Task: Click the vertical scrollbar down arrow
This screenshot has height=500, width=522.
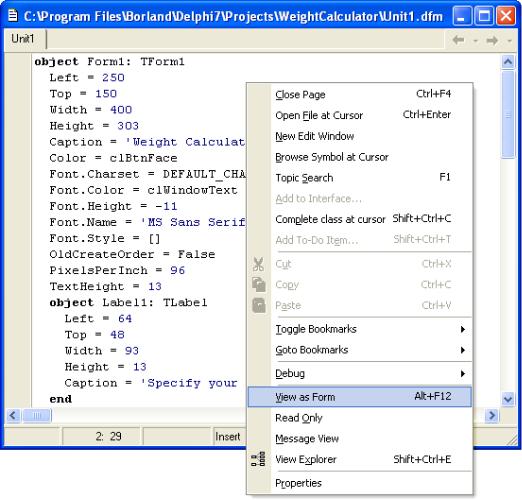Action: click(x=508, y=399)
